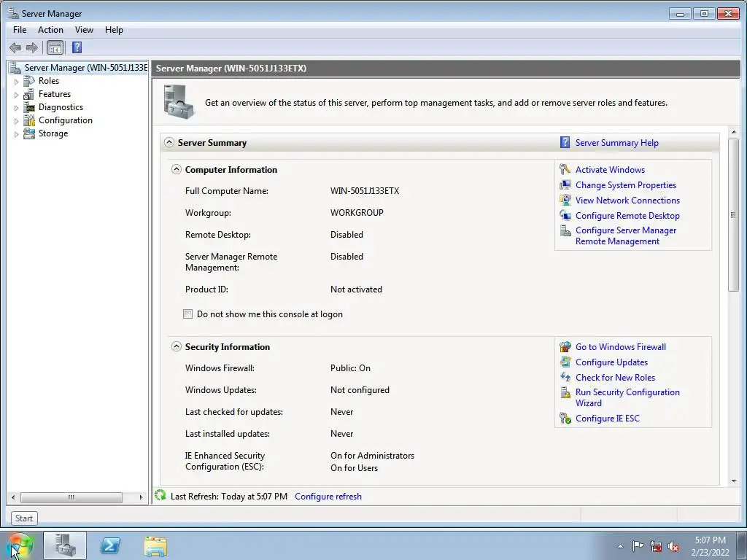Click the View Network Connections icon
747x560 pixels.
pyautogui.click(x=565, y=200)
